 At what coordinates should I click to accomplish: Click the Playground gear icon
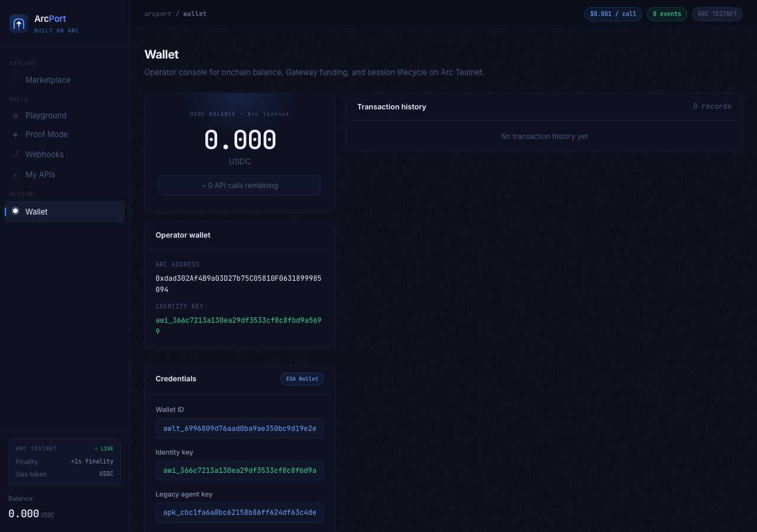pyautogui.click(x=15, y=116)
